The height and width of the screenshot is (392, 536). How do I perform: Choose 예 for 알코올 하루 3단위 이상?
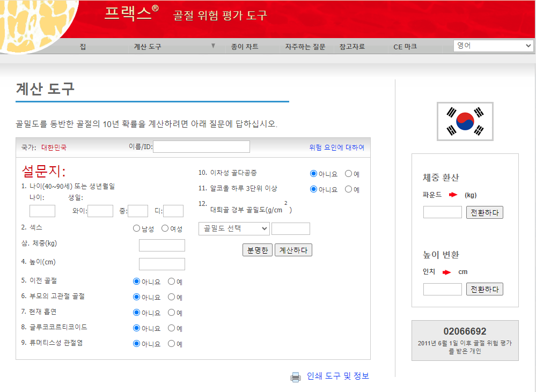[x=348, y=189]
